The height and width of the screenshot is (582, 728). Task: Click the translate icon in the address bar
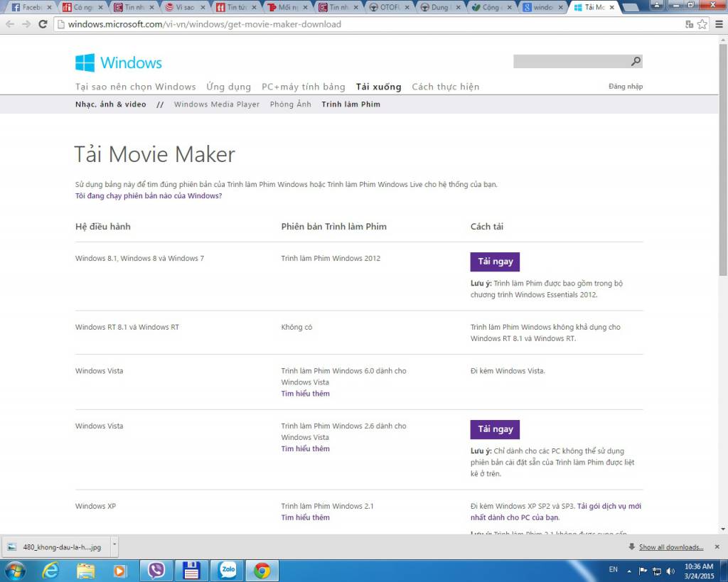point(690,24)
